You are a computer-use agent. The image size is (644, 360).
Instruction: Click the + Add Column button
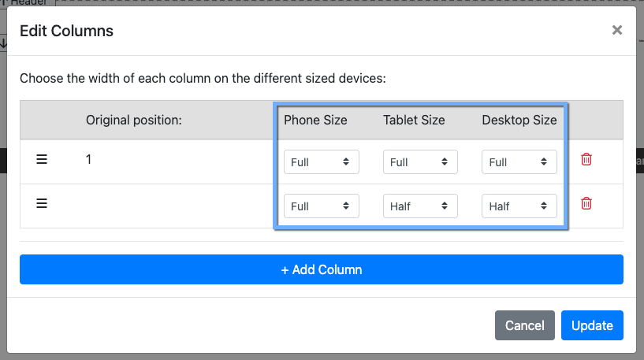(x=322, y=269)
